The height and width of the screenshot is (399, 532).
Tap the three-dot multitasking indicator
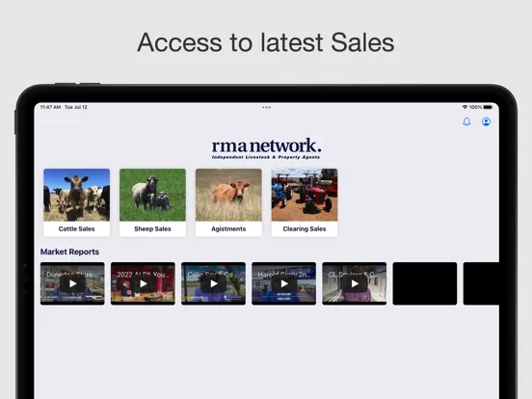pyautogui.click(x=266, y=107)
